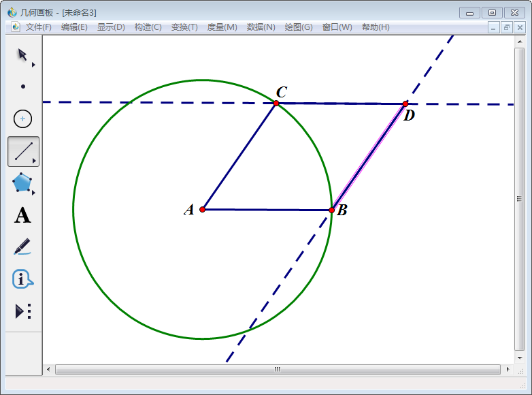Expand the Polygon tool flyout triangle

click(33, 193)
